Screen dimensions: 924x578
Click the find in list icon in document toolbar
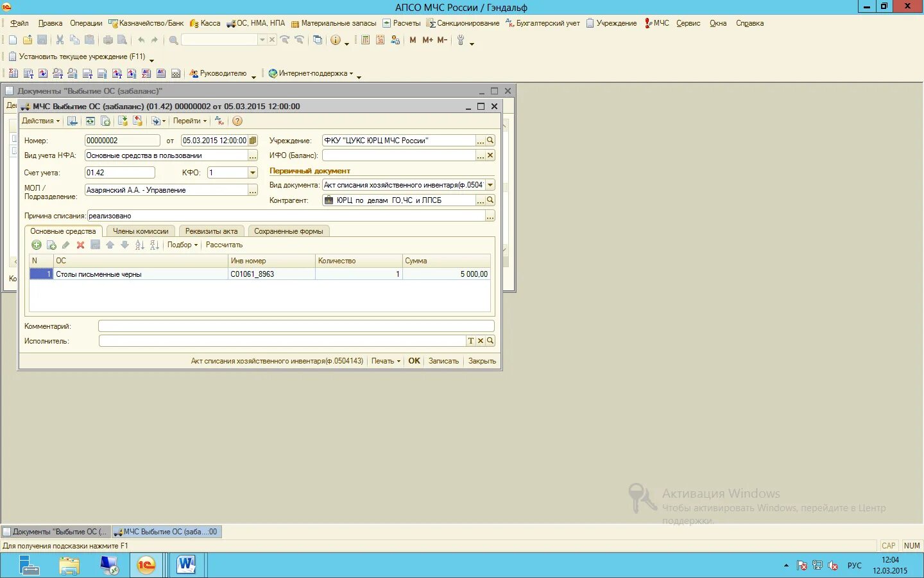click(x=73, y=121)
